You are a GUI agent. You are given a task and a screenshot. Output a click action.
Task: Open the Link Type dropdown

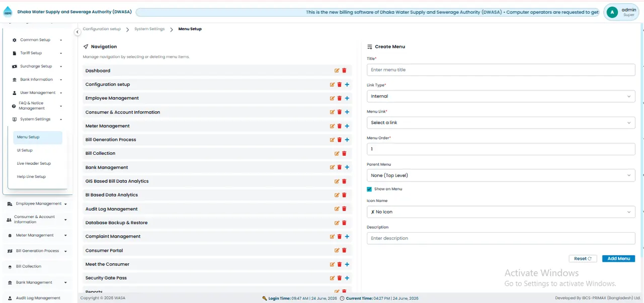point(501,96)
